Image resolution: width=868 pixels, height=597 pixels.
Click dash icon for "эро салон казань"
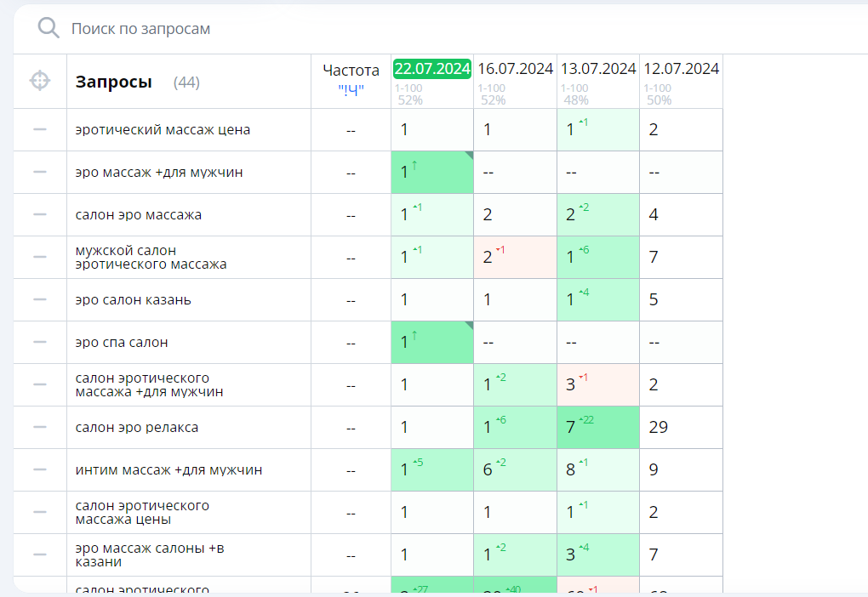[x=40, y=300]
